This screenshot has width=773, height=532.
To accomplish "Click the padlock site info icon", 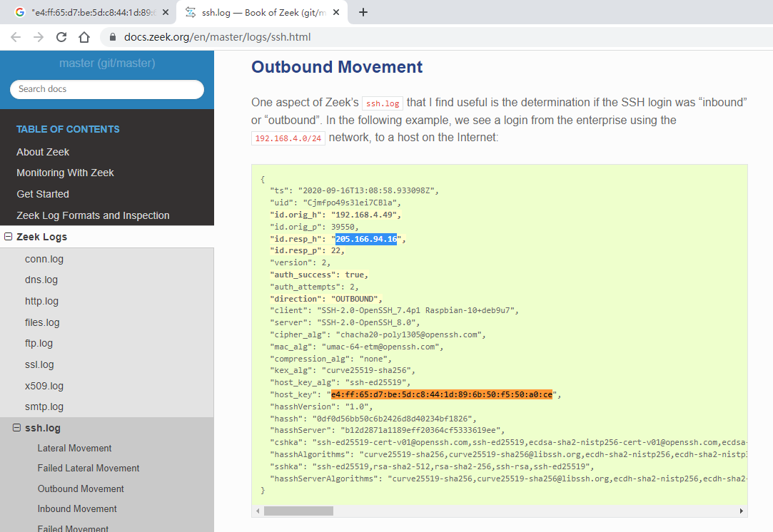I will (x=112, y=37).
